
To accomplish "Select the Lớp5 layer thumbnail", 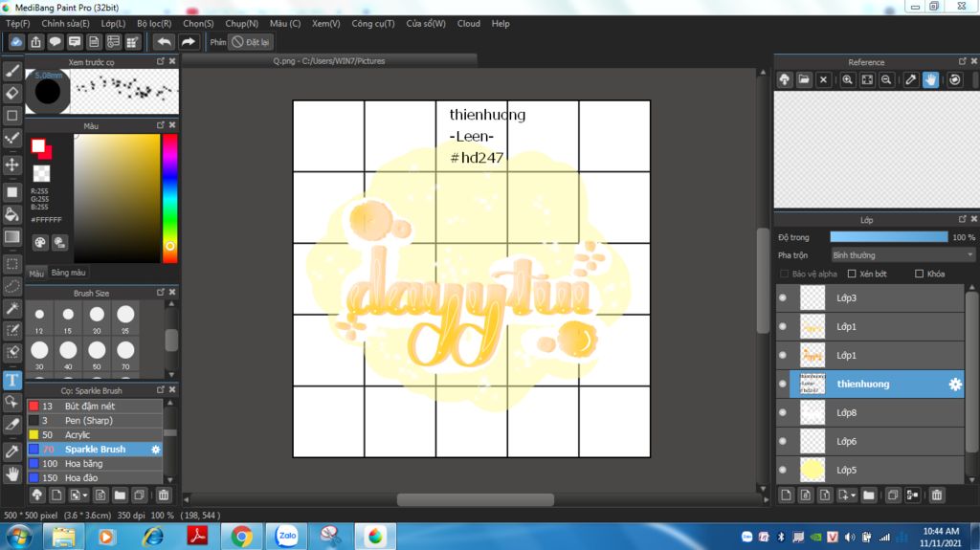I will click(x=813, y=470).
